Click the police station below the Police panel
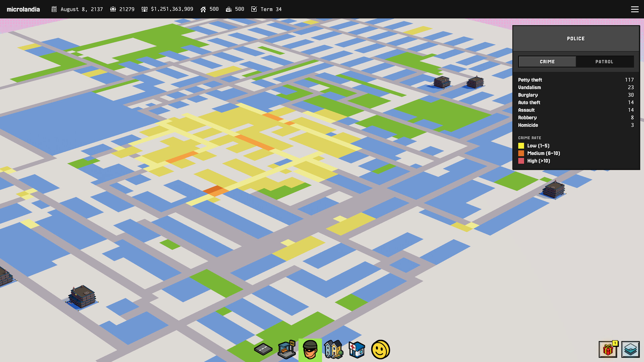Viewport: 644px width, 362px height. pyautogui.click(x=554, y=189)
